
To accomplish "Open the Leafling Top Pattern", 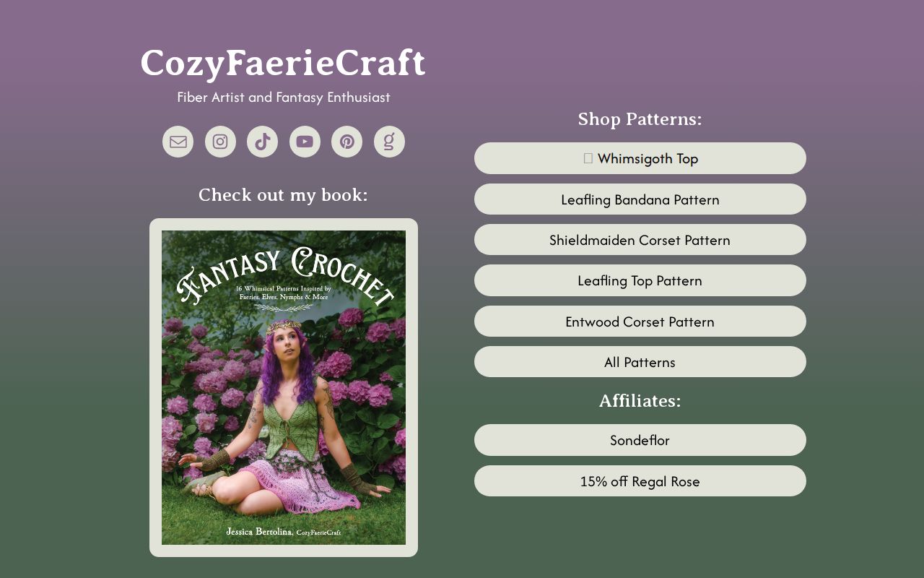I will (x=640, y=280).
